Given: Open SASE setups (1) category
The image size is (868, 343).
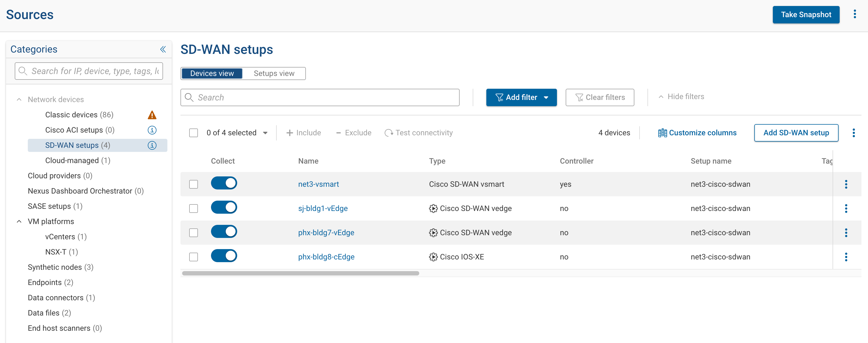Looking at the screenshot, I should point(55,206).
